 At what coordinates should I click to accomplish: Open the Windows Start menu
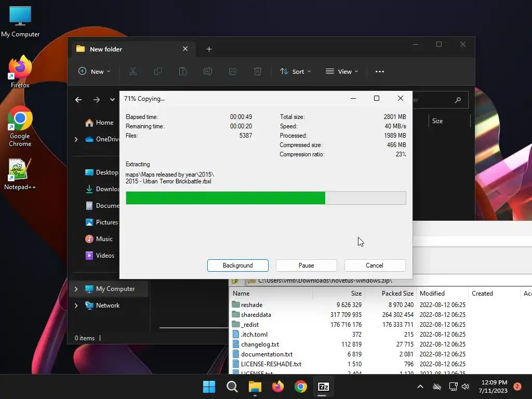209,387
